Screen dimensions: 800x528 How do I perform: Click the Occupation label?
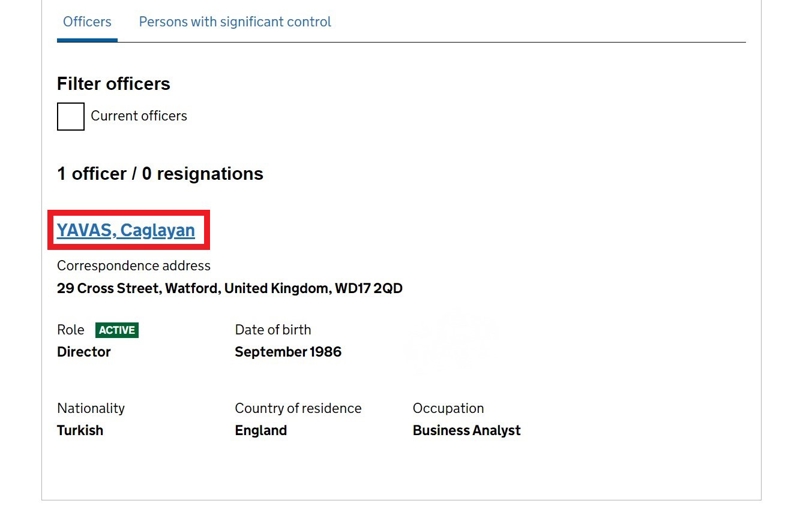pos(448,408)
